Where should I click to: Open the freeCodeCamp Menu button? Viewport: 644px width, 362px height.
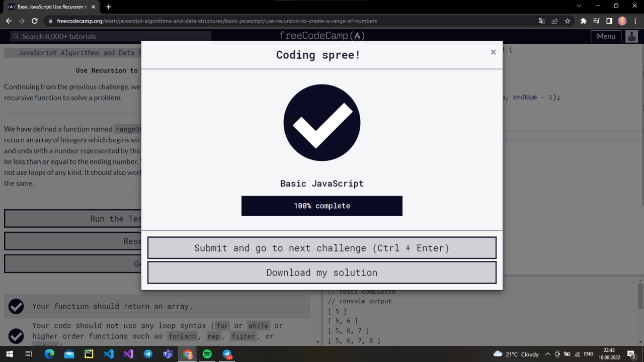pos(606,36)
